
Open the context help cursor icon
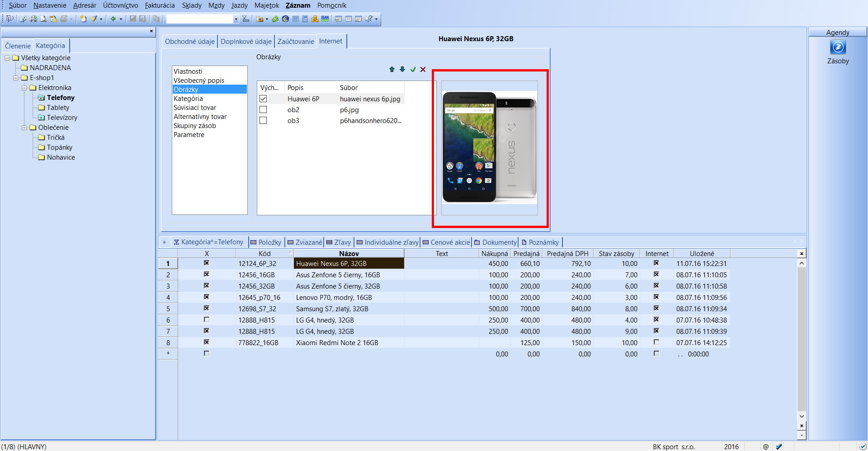[369, 19]
